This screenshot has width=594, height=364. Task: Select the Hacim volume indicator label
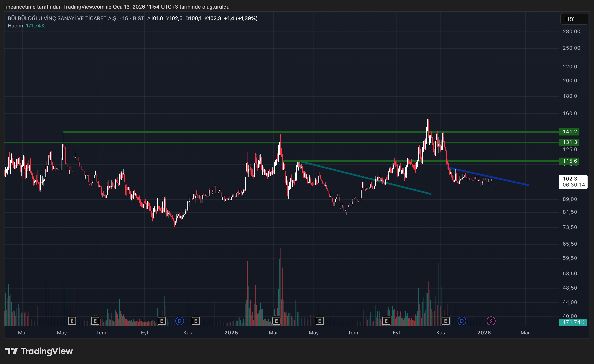pos(15,26)
